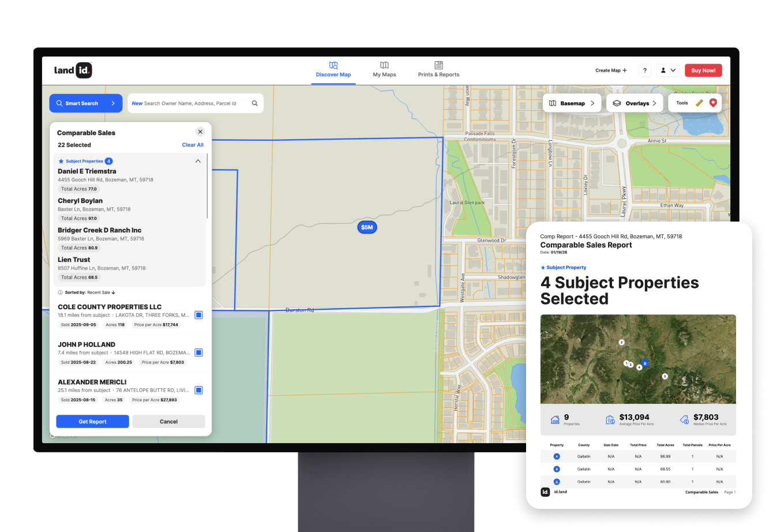Expand the Overlays menu
Screen dimensions: 773x532
(x=635, y=103)
